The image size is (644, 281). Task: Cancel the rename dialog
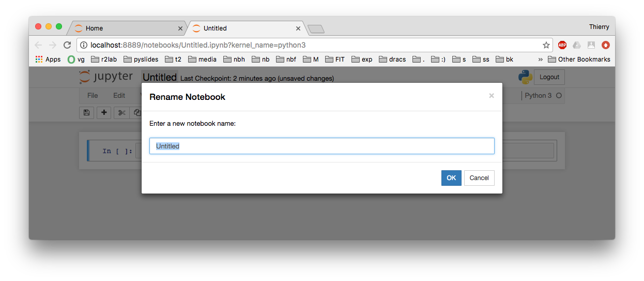479,178
